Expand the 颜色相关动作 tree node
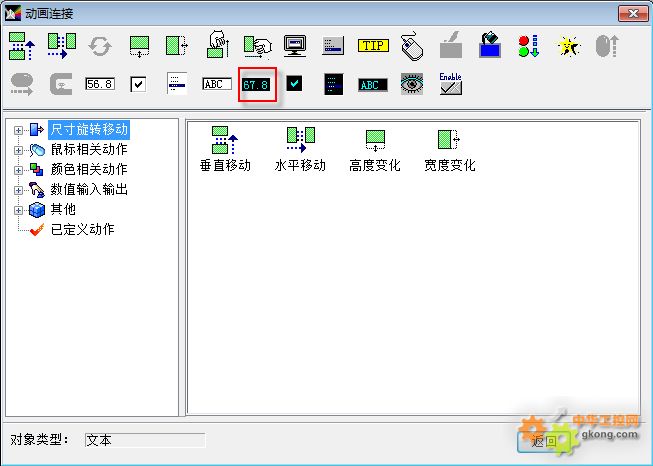 coord(18,170)
